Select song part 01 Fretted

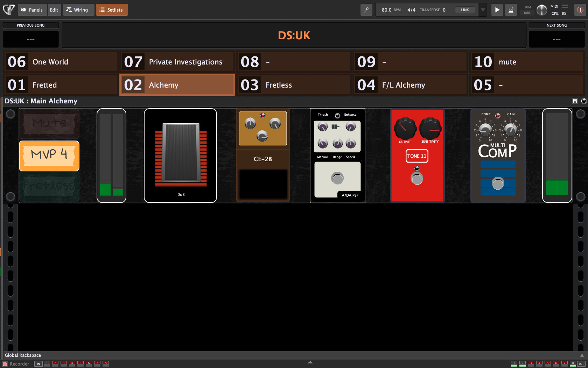point(61,85)
